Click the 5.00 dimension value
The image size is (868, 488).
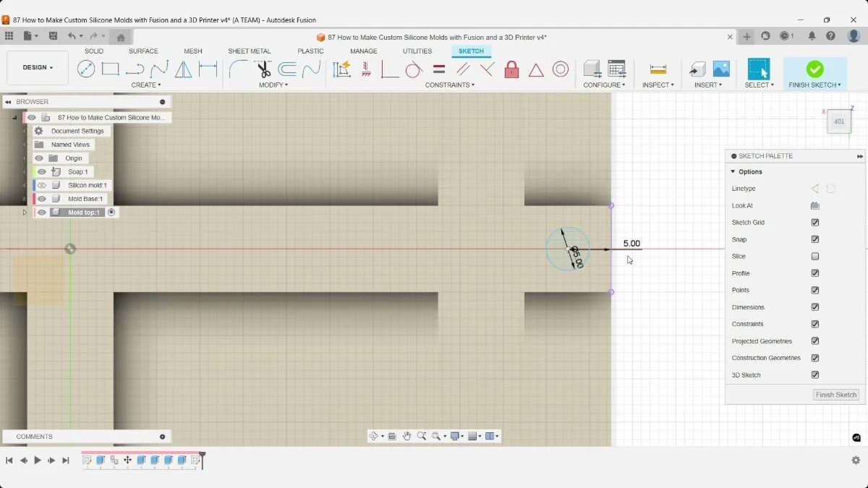pyautogui.click(x=631, y=244)
